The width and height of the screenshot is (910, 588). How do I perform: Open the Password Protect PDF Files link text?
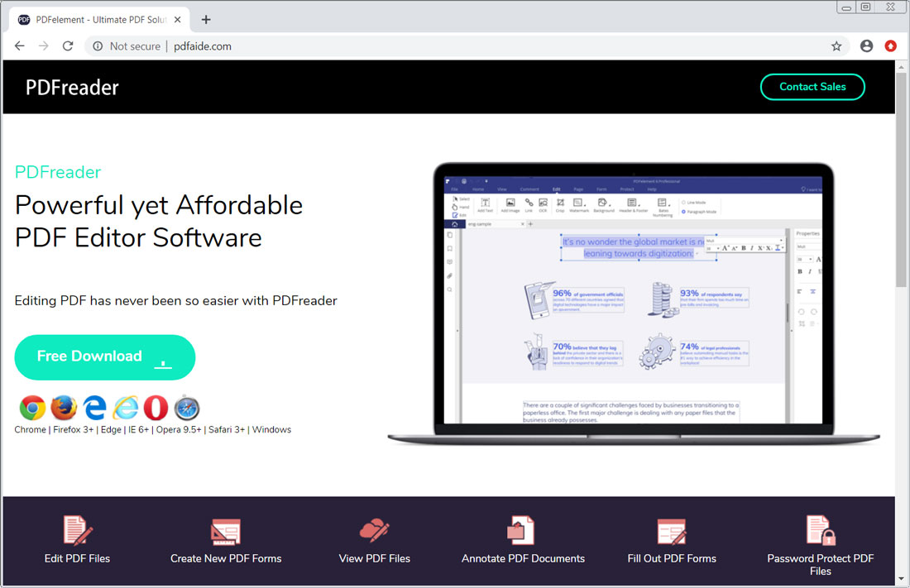click(x=820, y=565)
